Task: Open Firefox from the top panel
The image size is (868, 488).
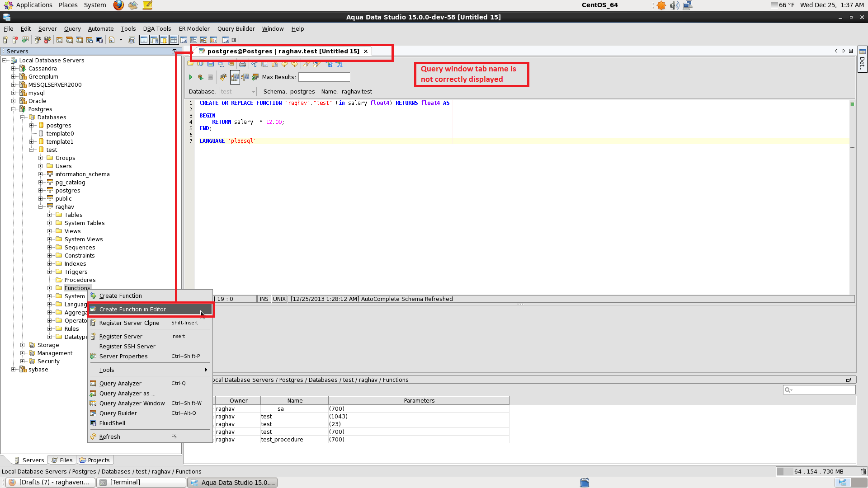Action: click(x=118, y=5)
